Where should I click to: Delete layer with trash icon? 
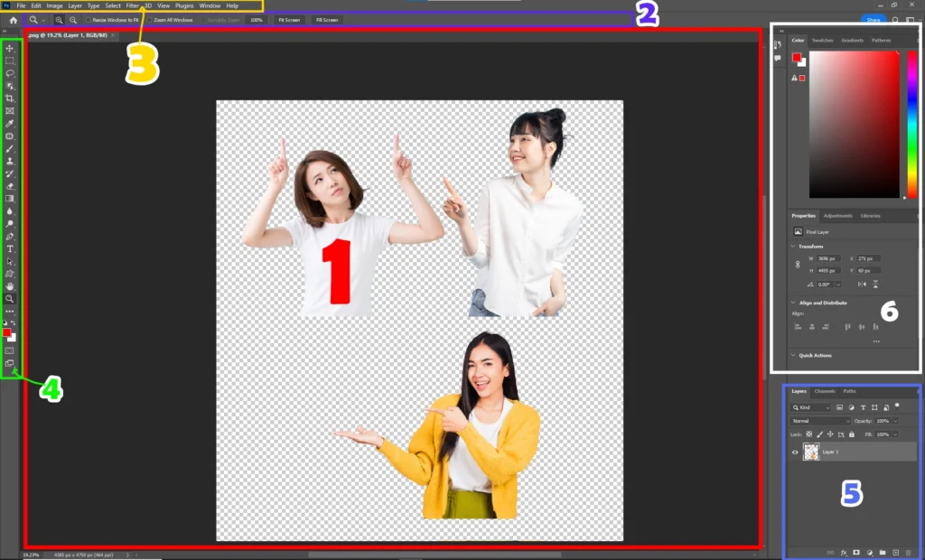909,553
